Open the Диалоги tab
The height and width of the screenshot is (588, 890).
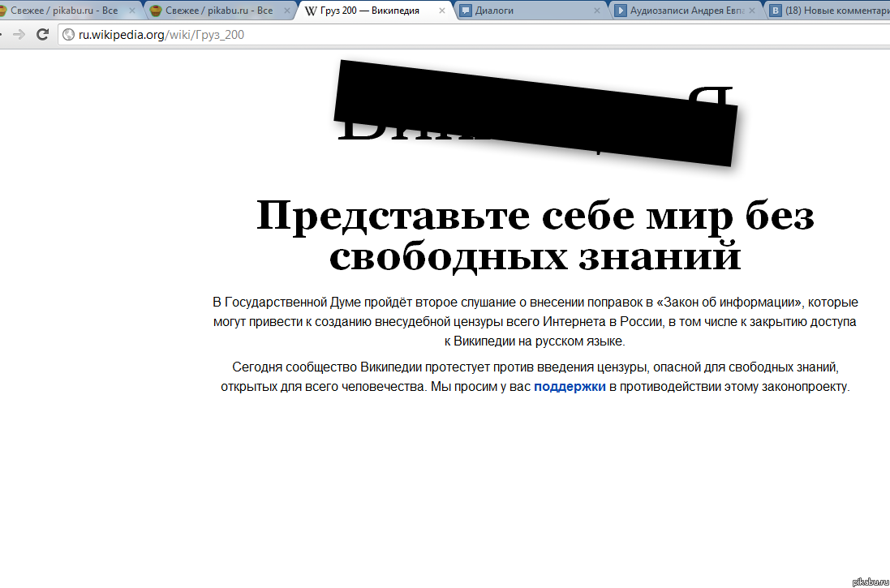pos(527,11)
